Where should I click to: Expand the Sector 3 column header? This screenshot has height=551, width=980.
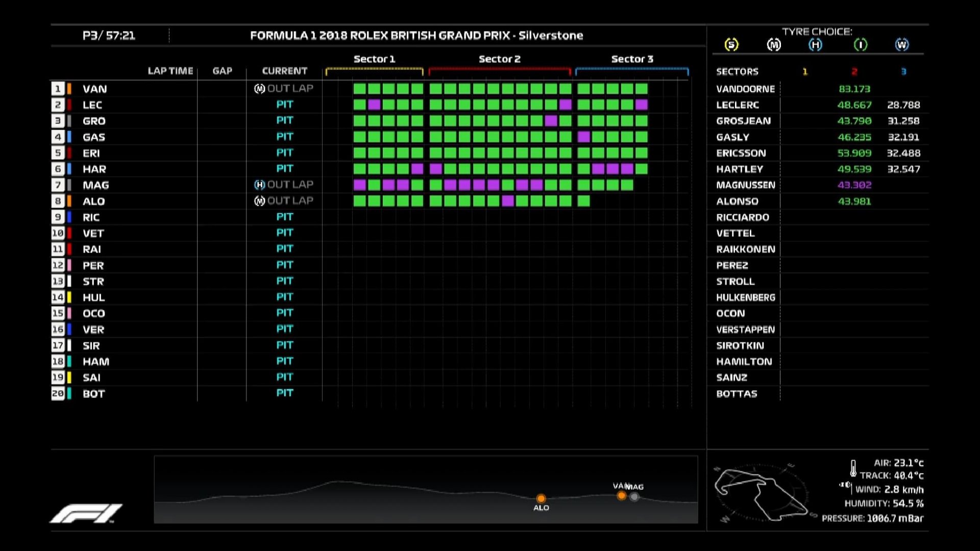632,59
